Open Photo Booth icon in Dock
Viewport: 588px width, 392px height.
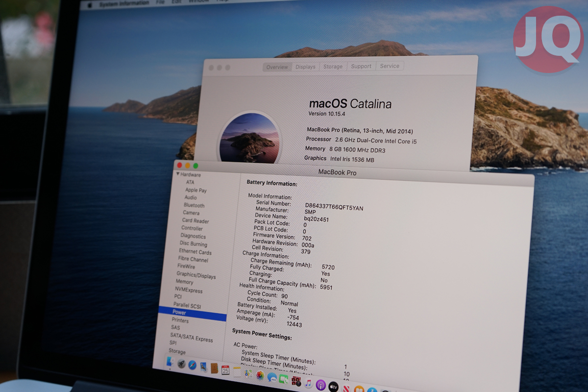pyautogui.click(x=296, y=381)
